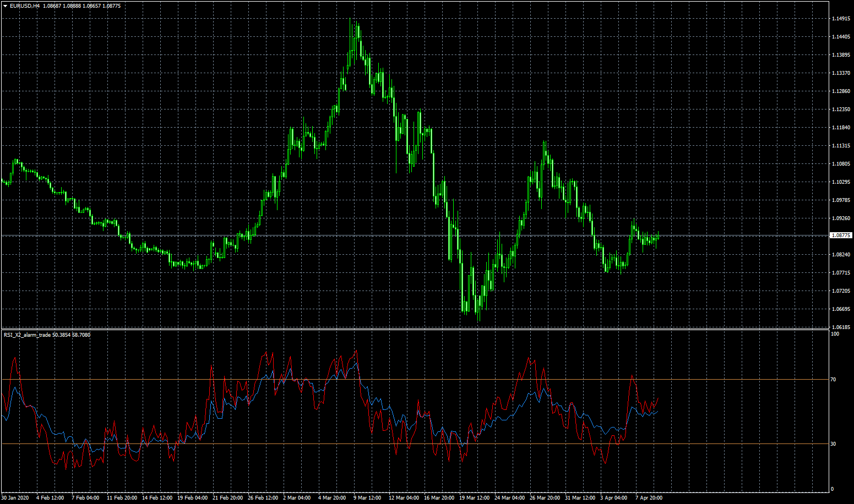Click the 31 Mar 12:00 time label
854x504 pixels.
[580, 498]
